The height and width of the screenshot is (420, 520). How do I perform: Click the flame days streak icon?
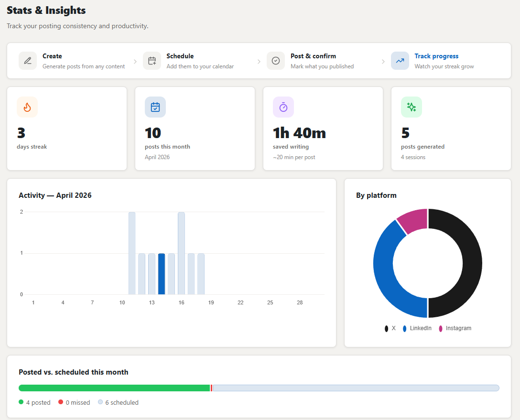click(x=27, y=107)
